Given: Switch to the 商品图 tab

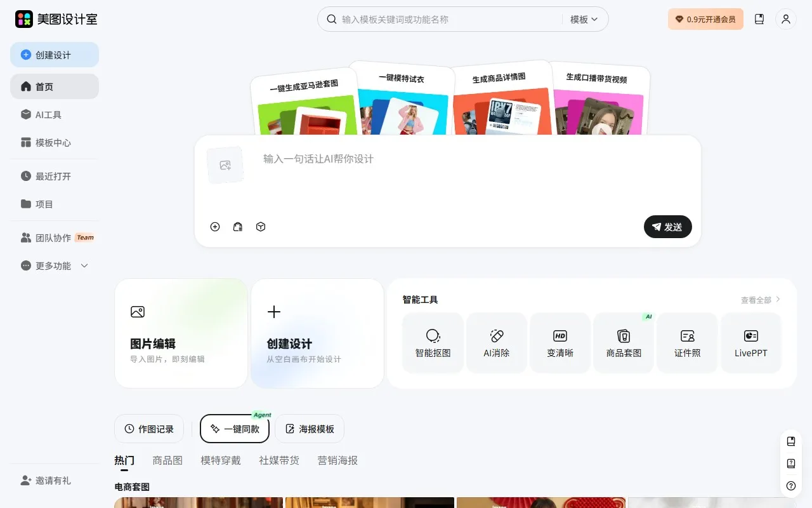Looking at the screenshot, I should coord(167,460).
